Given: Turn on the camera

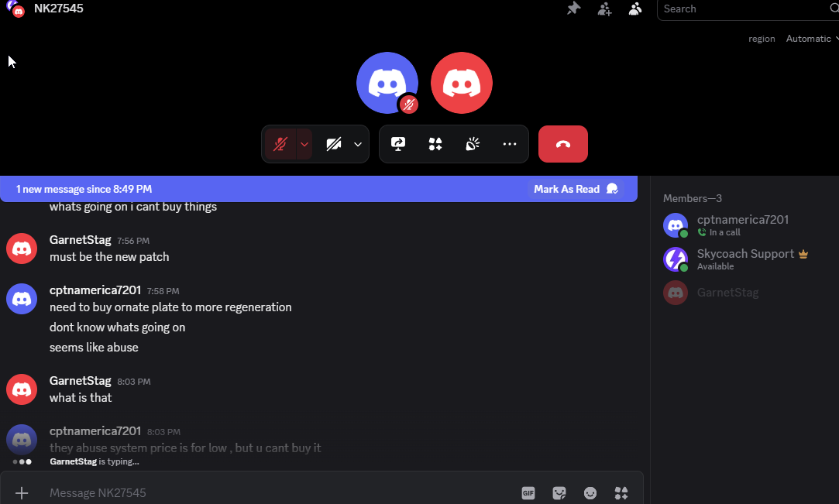Looking at the screenshot, I should pos(334,144).
